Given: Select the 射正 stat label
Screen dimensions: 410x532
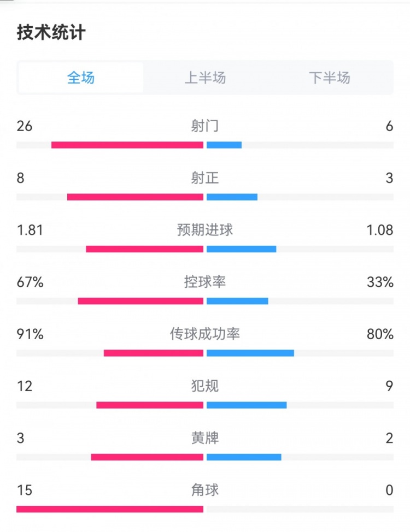Looking at the screenshot, I should tap(205, 178).
